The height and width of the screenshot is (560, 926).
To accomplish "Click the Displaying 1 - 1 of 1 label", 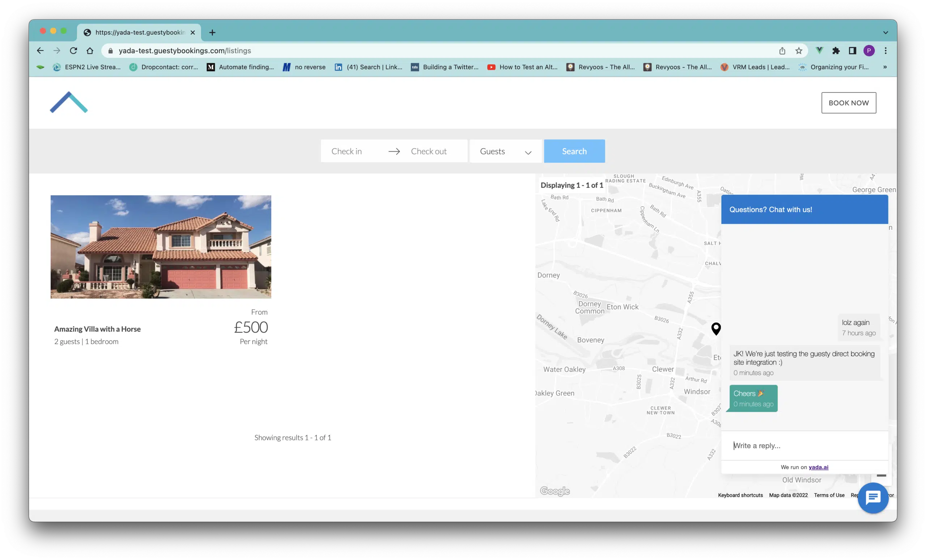I will coord(572,185).
